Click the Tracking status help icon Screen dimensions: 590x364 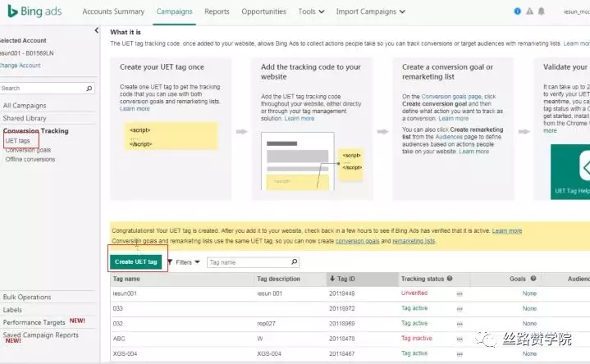(451, 279)
